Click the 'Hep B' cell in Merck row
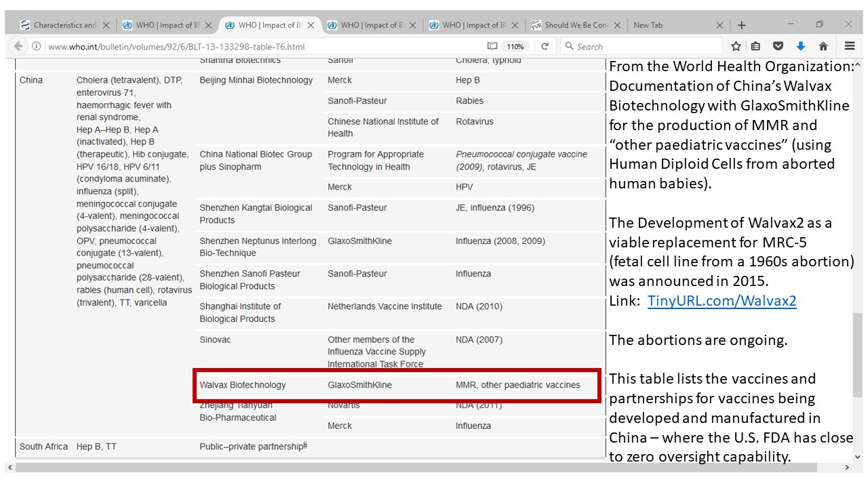 [x=468, y=80]
